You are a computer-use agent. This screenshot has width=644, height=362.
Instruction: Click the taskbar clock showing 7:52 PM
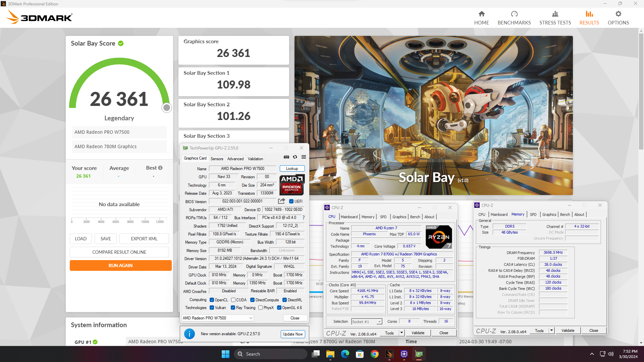coord(628,354)
